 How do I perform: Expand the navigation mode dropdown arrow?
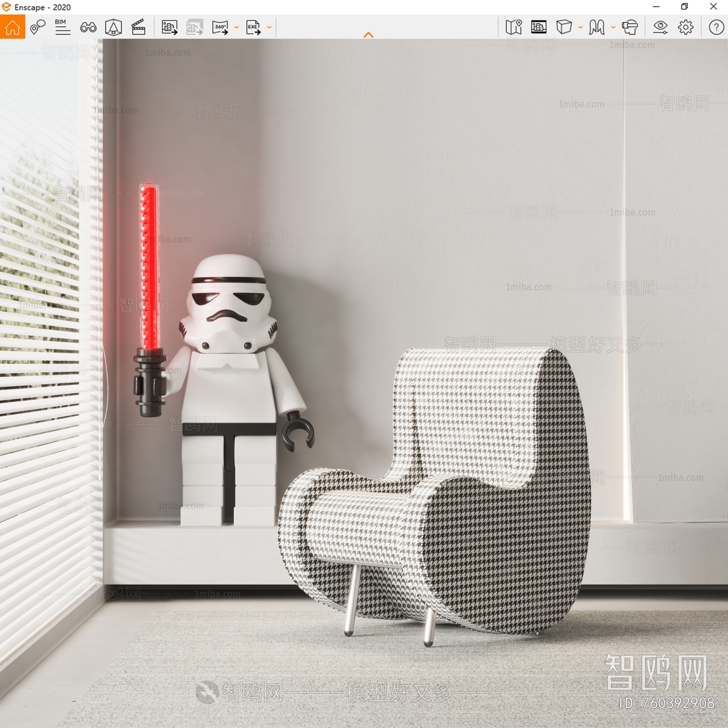[x=613, y=27]
